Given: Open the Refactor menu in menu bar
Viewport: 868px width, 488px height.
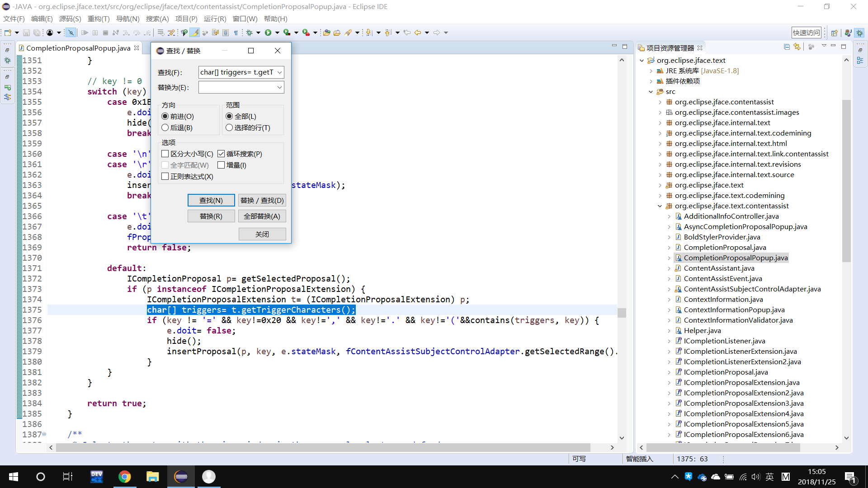Looking at the screenshot, I should 98,19.
